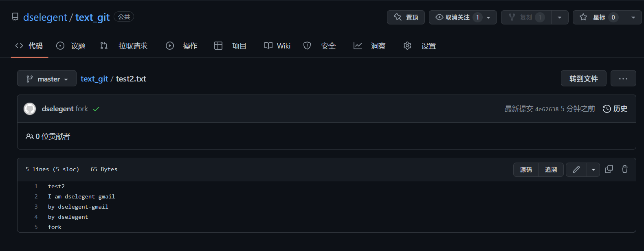Click the dselegent avatar image
This screenshot has height=251, width=644.
[x=30, y=109]
